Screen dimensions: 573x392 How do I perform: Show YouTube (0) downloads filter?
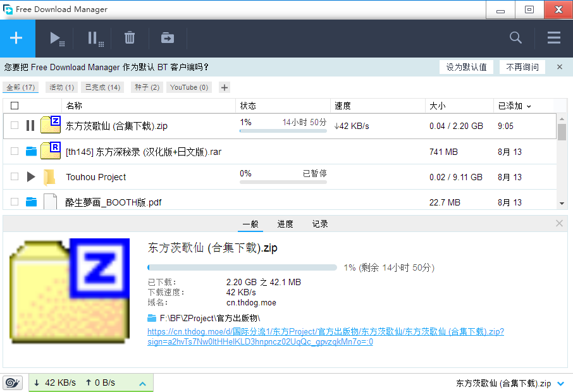pyautogui.click(x=189, y=87)
